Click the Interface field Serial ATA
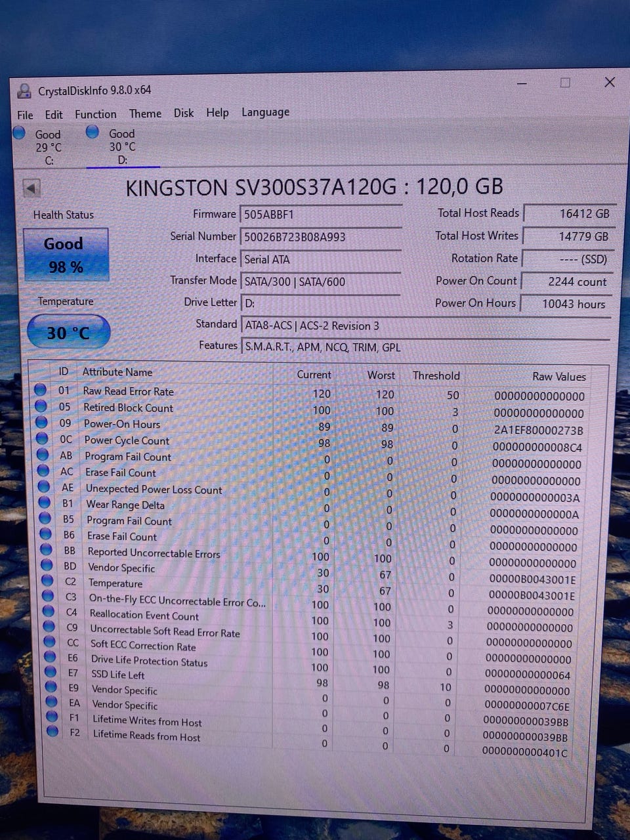 pos(321,259)
